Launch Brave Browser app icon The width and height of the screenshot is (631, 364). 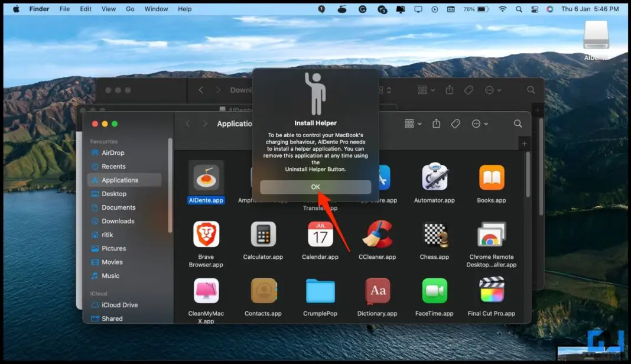click(x=206, y=235)
